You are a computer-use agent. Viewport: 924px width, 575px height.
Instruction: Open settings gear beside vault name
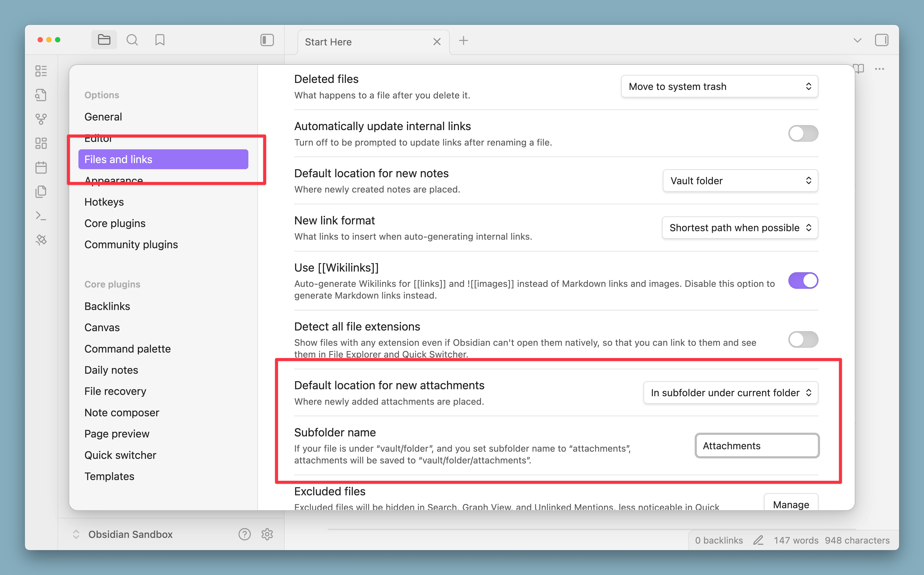tap(267, 534)
